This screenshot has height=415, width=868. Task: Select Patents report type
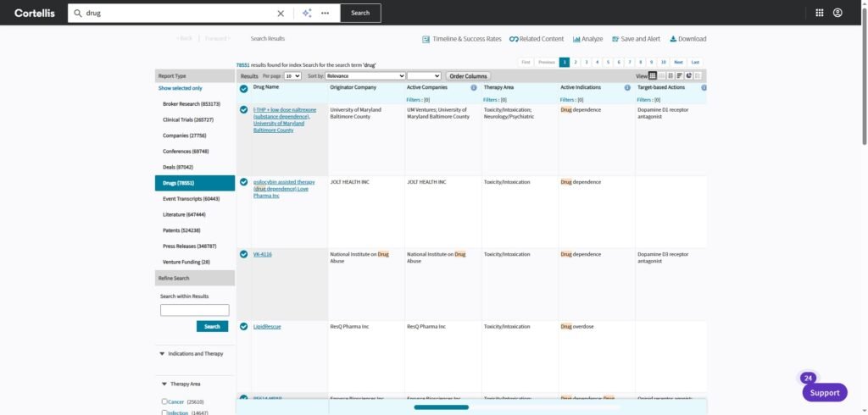(x=181, y=230)
